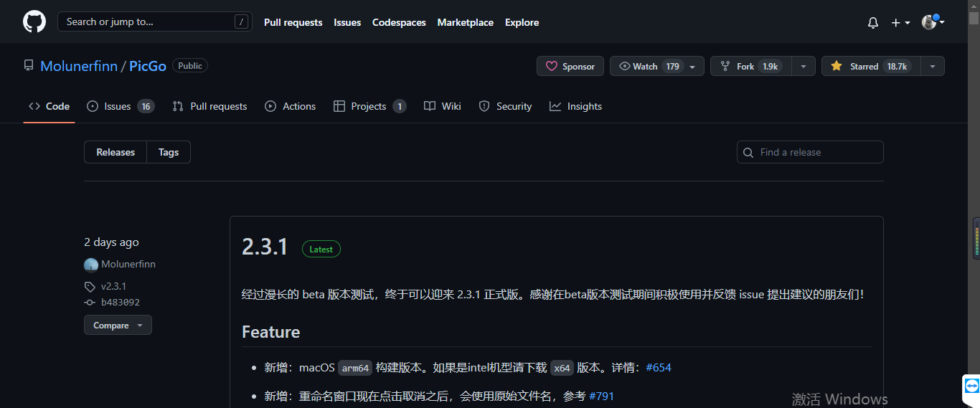Open commit b483092

tap(120, 303)
